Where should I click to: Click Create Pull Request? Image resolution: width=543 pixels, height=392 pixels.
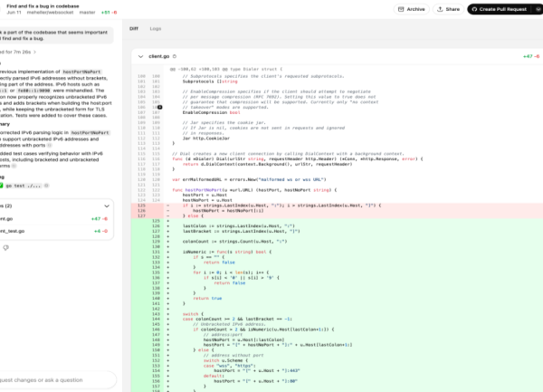click(500, 9)
